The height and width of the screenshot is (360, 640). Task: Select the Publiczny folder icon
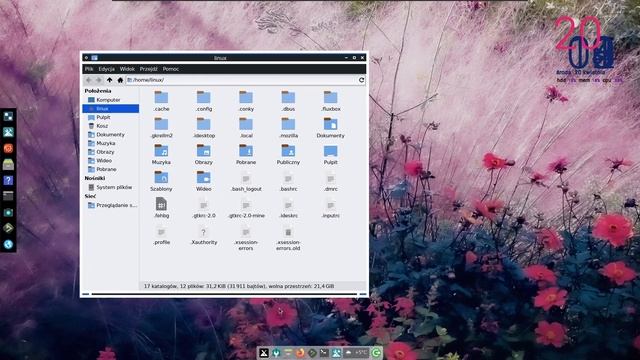[x=288, y=151]
